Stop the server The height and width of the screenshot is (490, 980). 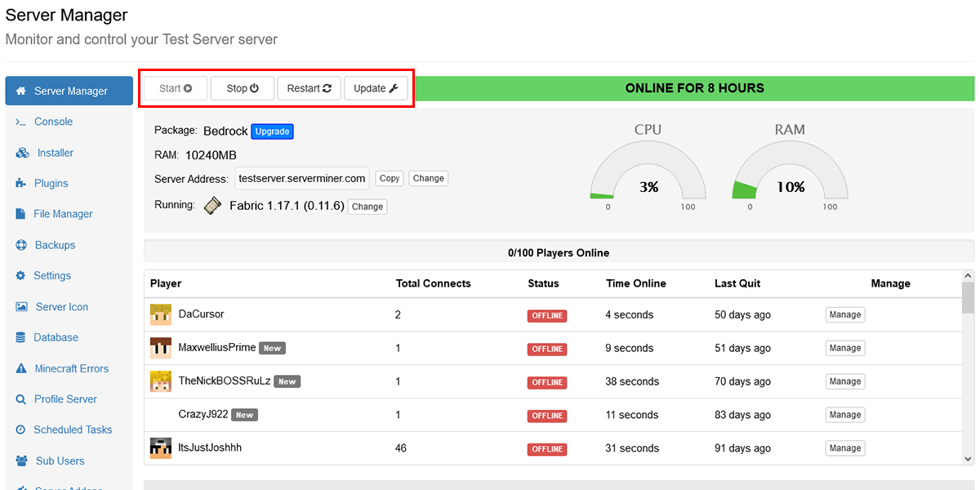(243, 88)
